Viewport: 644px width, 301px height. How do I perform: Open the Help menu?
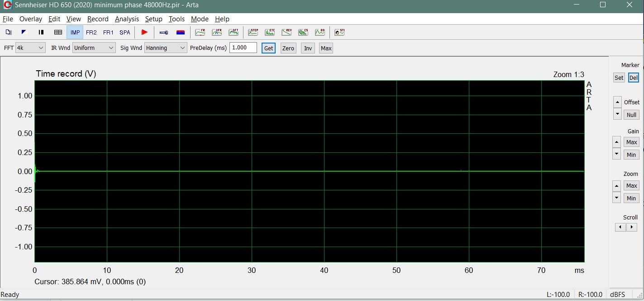pos(222,19)
